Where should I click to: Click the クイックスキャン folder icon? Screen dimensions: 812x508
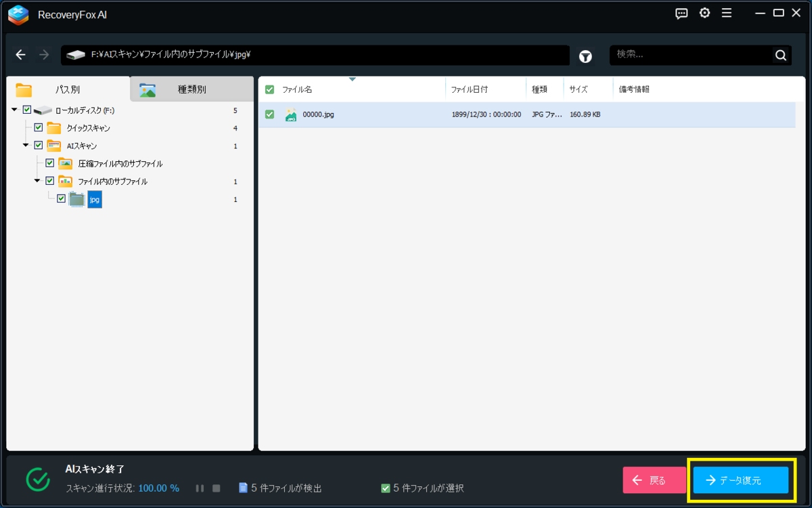54,127
